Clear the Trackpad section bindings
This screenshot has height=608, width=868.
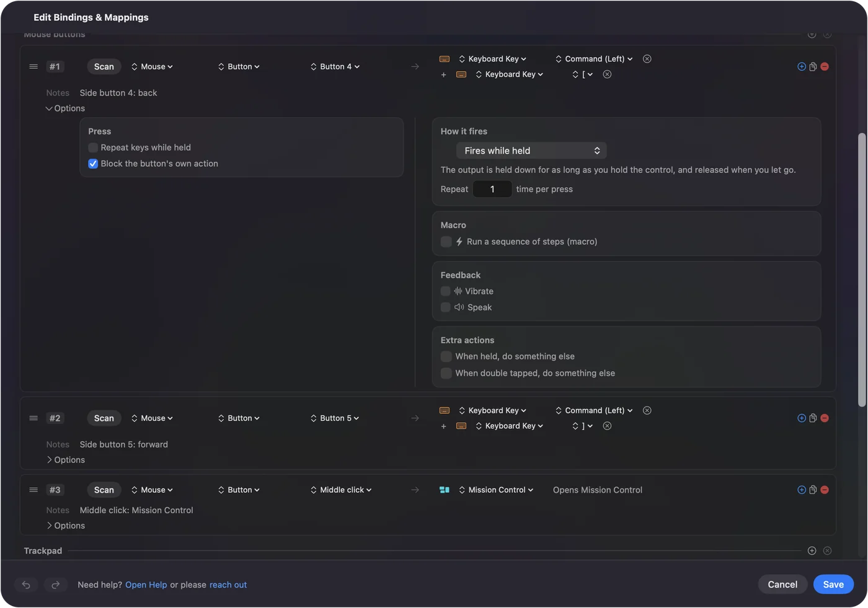tap(827, 550)
